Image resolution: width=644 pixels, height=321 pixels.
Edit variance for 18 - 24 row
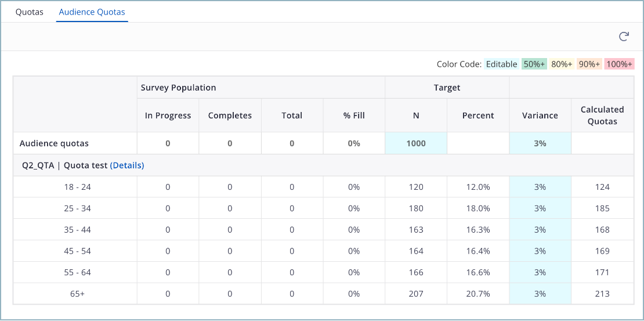pyautogui.click(x=540, y=187)
